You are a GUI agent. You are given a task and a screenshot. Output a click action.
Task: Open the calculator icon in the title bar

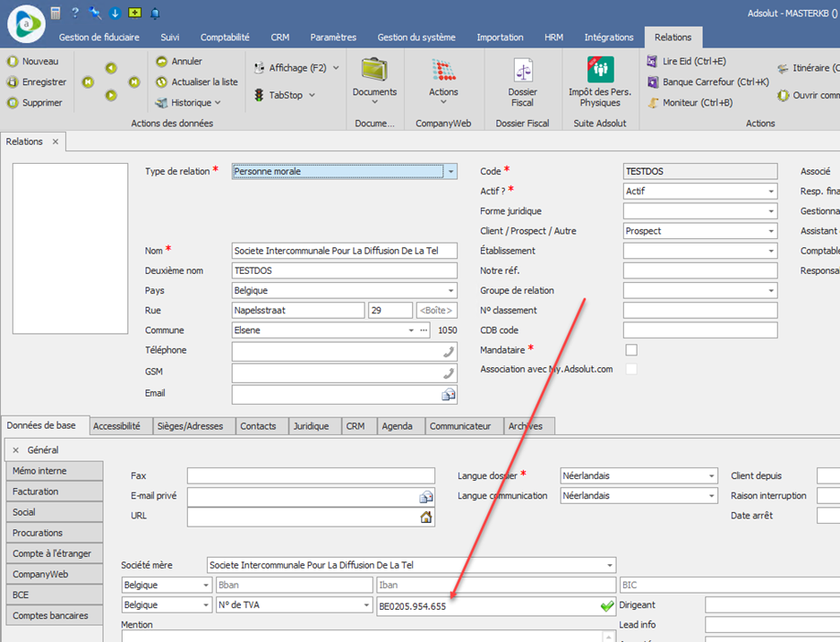56,13
